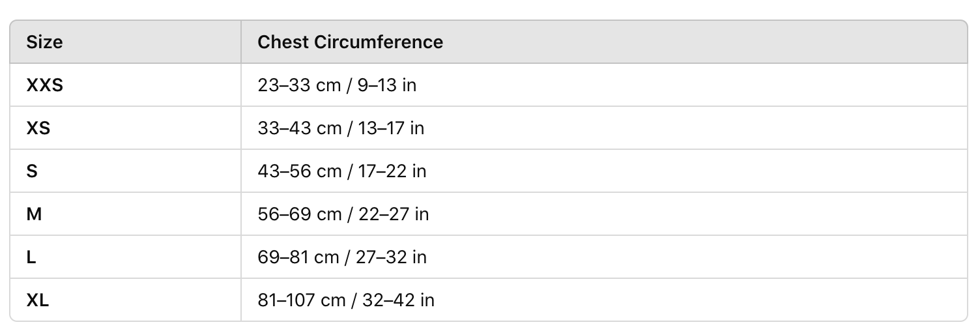
Task: Select the XL size label
Action: 38,300
